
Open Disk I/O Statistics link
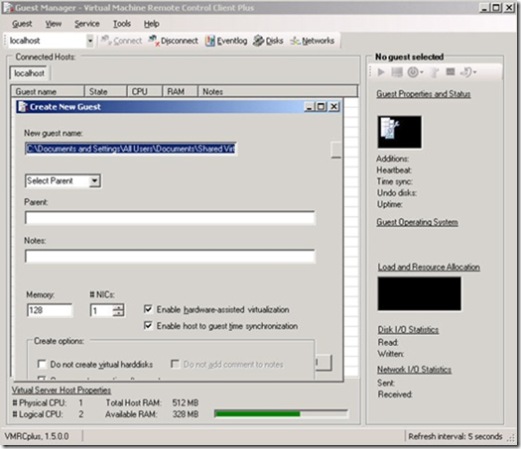click(x=408, y=330)
